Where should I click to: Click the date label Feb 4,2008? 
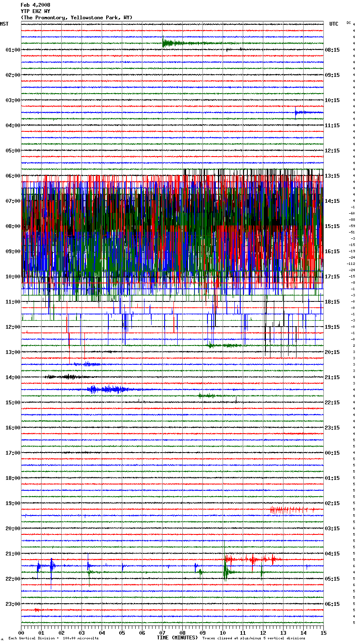35,5
